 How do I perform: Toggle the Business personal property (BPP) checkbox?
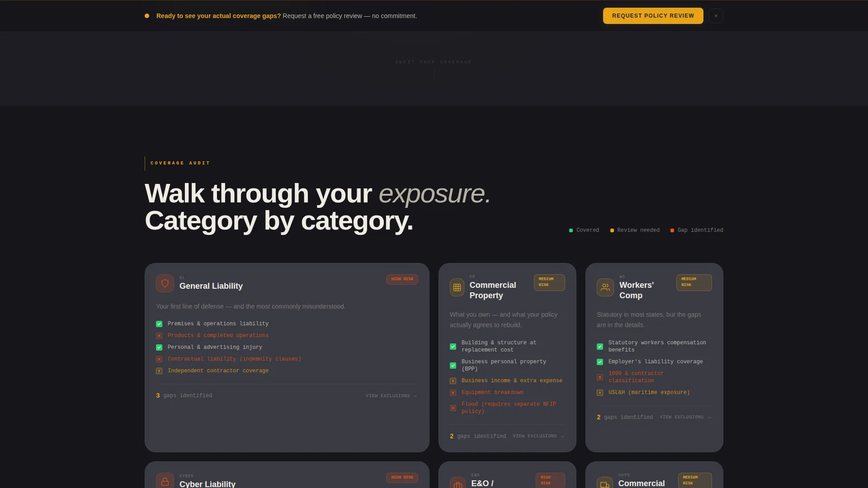453,366
